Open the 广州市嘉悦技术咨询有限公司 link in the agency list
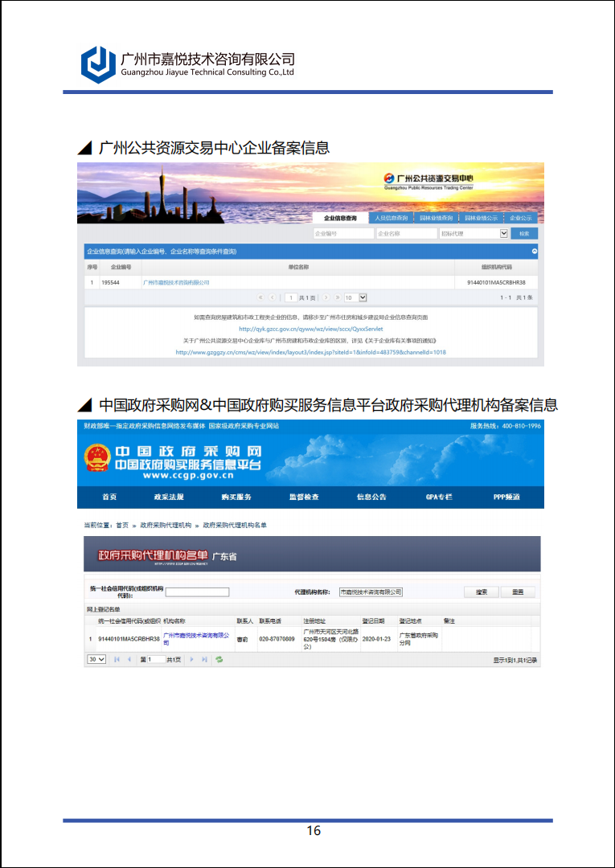This screenshot has height=868, width=615. [x=196, y=640]
